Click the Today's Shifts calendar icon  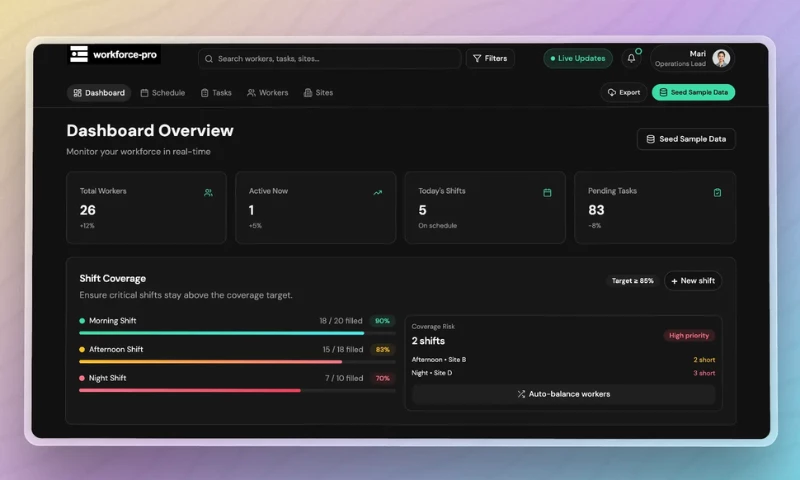tap(547, 192)
